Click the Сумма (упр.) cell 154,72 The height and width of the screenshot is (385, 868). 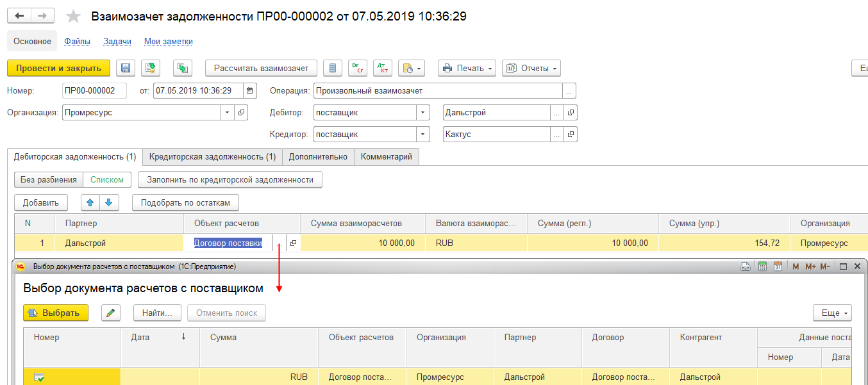pyautogui.click(x=724, y=243)
